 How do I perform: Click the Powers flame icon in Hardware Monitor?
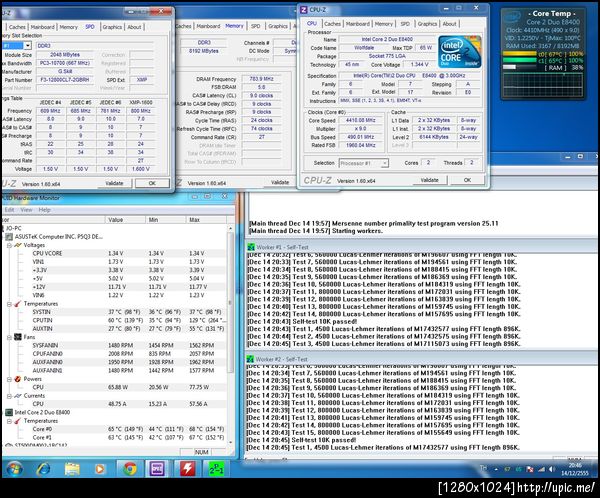pyautogui.click(x=18, y=379)
